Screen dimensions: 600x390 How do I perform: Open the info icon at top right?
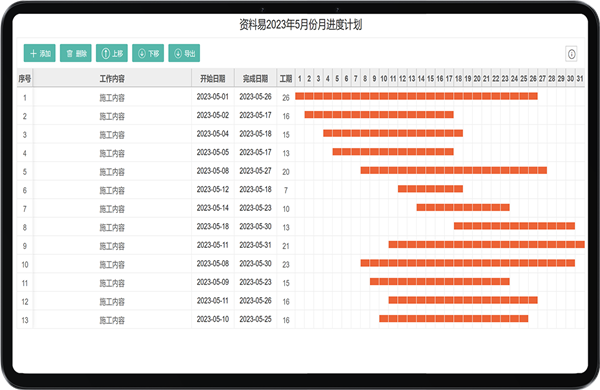(x=571, y=54)
